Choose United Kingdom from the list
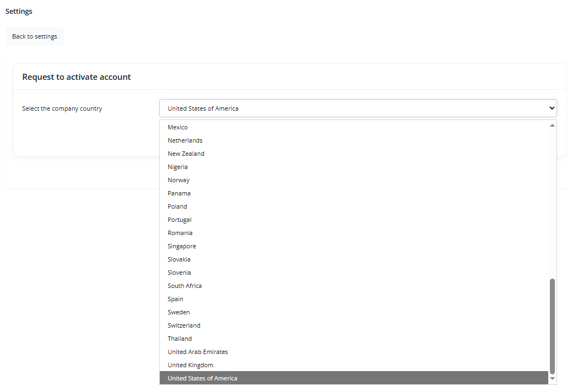The image size is (567, 392). click(x=190, y=365)
